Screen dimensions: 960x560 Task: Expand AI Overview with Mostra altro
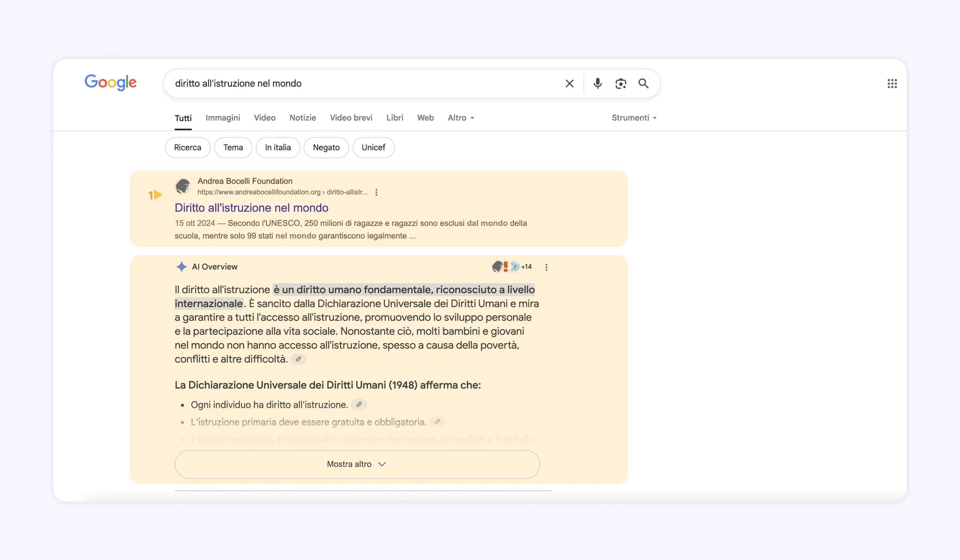pyautogui.click(x=357, y=464)
